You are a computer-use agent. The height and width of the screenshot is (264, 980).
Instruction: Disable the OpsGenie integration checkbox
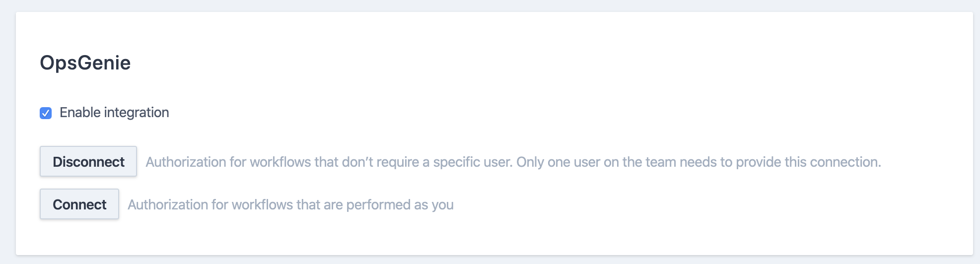[x=46, y=113]
